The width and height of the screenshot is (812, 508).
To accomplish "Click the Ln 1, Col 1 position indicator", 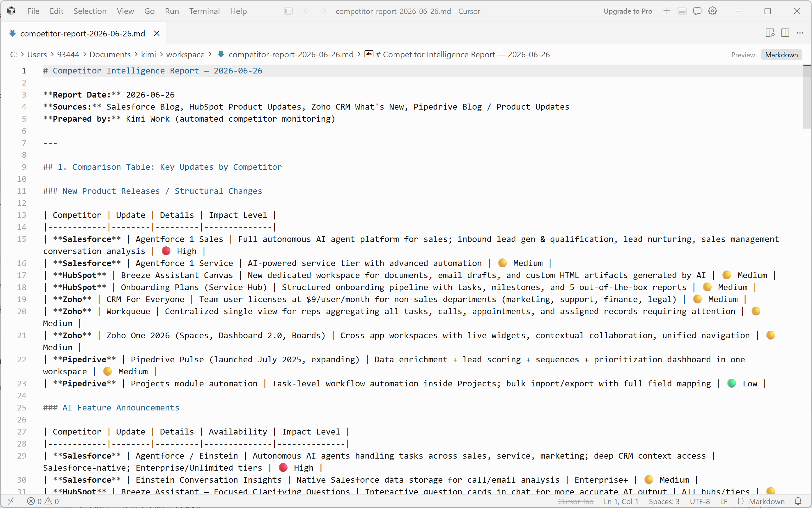I will pos(621,501).
